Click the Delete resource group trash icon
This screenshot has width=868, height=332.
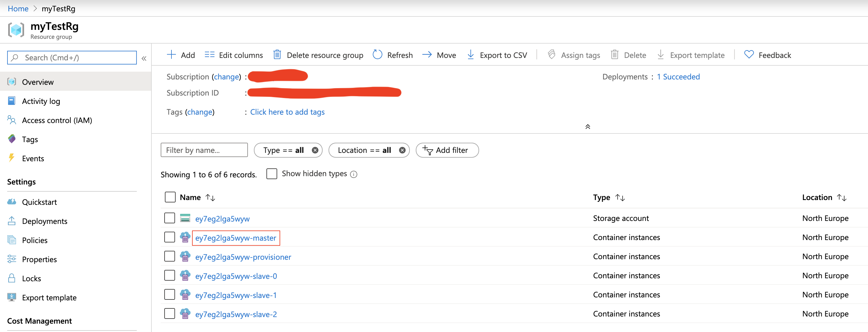277,55
